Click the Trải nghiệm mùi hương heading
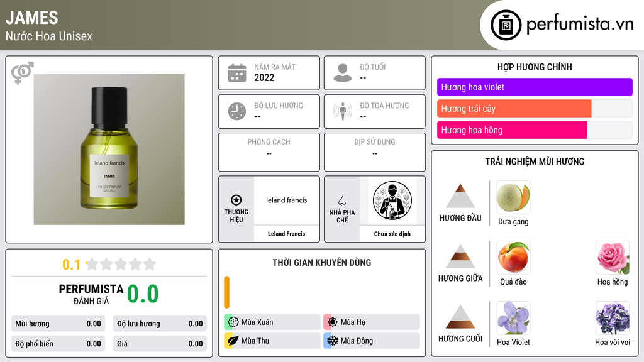 535,162
